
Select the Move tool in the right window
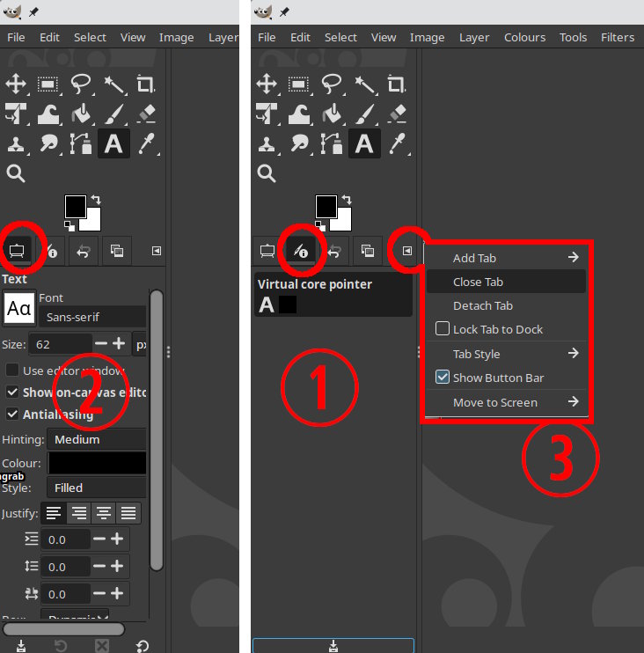point(267,84)
